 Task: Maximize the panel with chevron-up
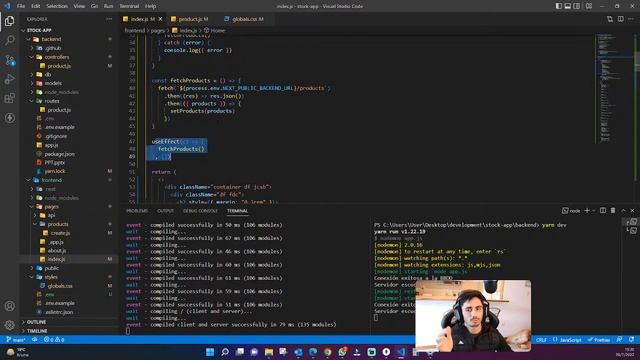pos(623,211)
